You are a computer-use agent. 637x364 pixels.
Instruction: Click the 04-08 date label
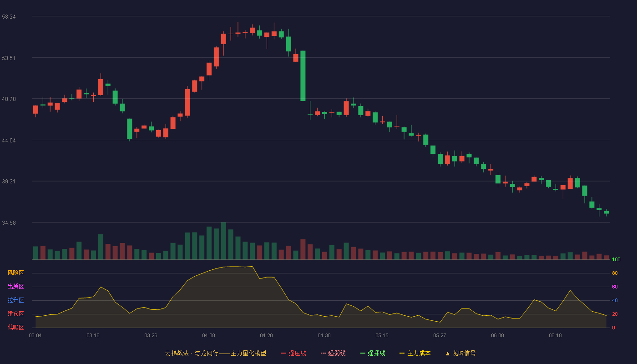[x=208, y=335]
